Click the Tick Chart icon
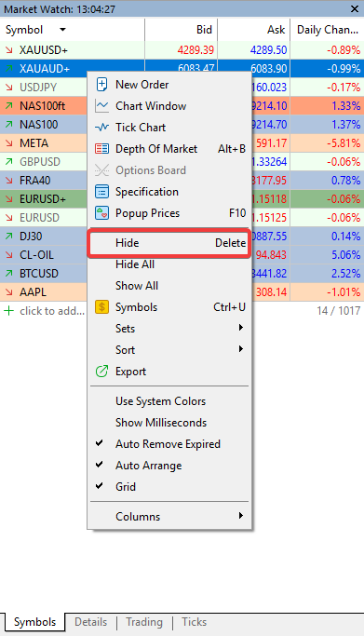This screenshot has height=636, width=364. 101,128
